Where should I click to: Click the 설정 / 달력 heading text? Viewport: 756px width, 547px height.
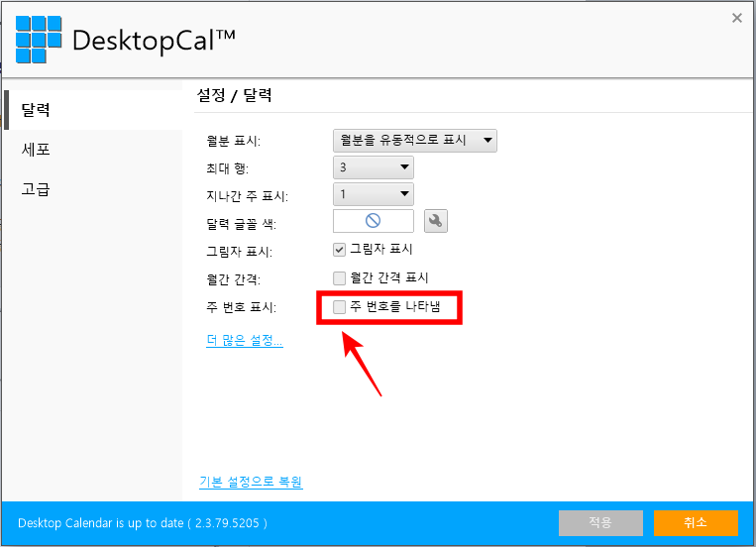pyautogui.click(x=234, y=95)
